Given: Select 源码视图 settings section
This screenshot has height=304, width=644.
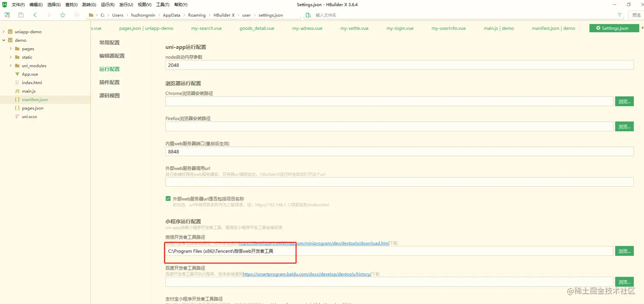Looking at the screenshot, I should [109, 96].
